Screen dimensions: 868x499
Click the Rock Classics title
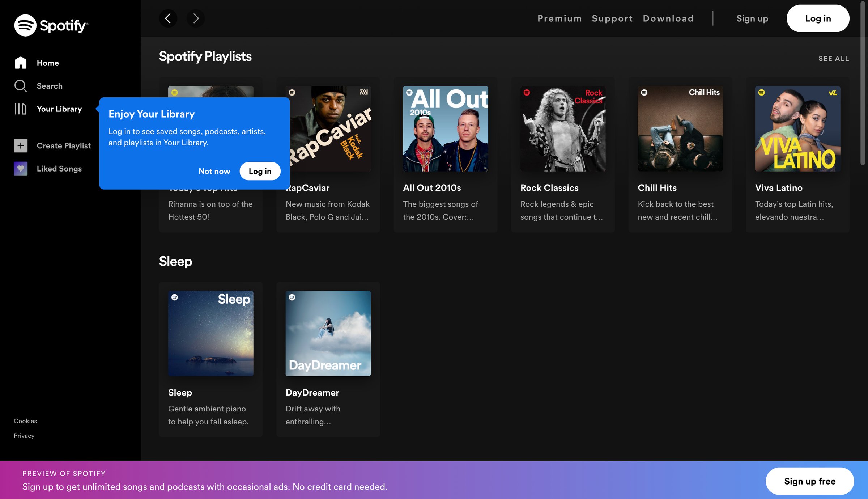tap(549, 188)
